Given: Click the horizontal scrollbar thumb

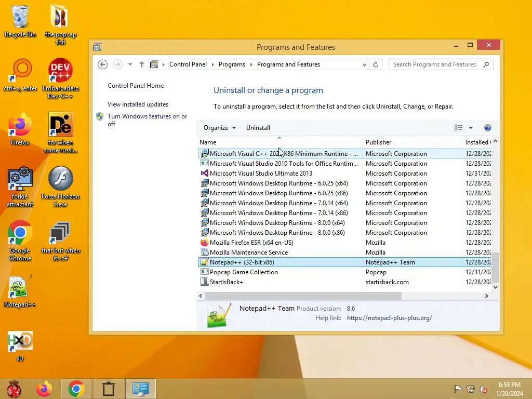Looking at the screenshot, I should tap(303, 296).
